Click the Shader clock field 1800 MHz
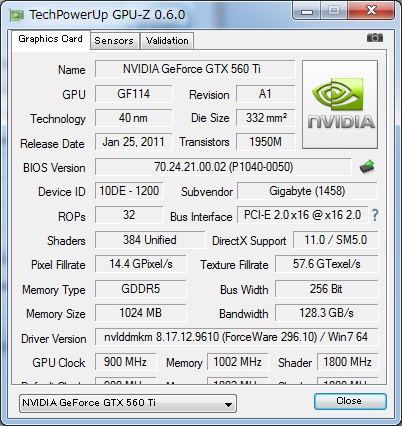402x426 pixels. (348, 362)
